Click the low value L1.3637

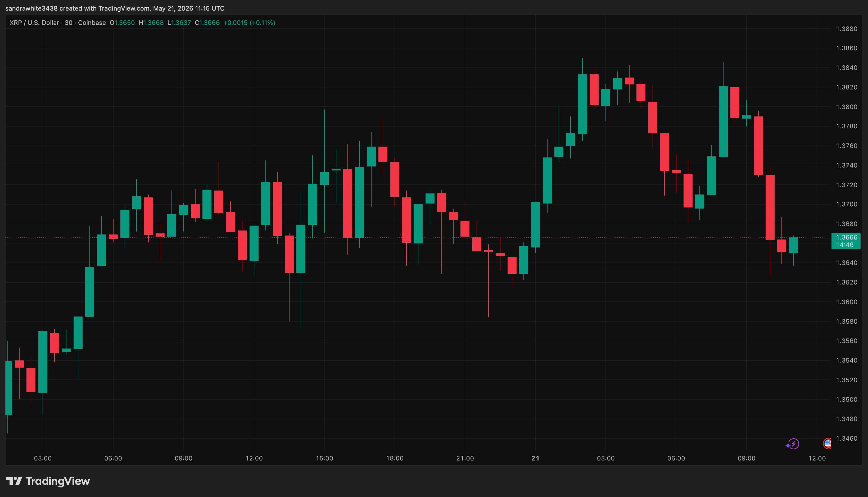[x=179, y=23]
